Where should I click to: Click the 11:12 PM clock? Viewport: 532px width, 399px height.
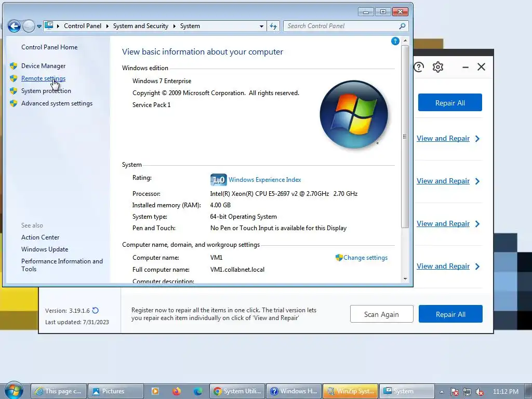tap(506, 391)
